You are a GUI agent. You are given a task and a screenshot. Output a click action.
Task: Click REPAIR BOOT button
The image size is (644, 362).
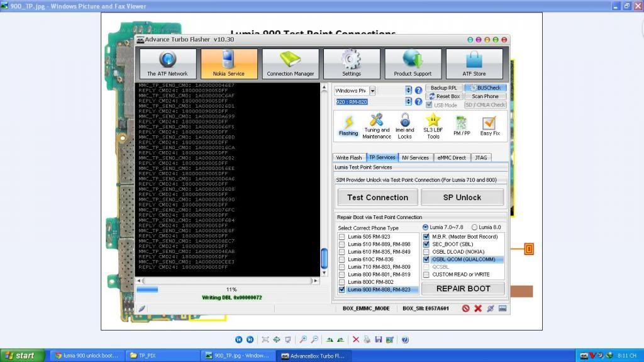click(464, 289)
